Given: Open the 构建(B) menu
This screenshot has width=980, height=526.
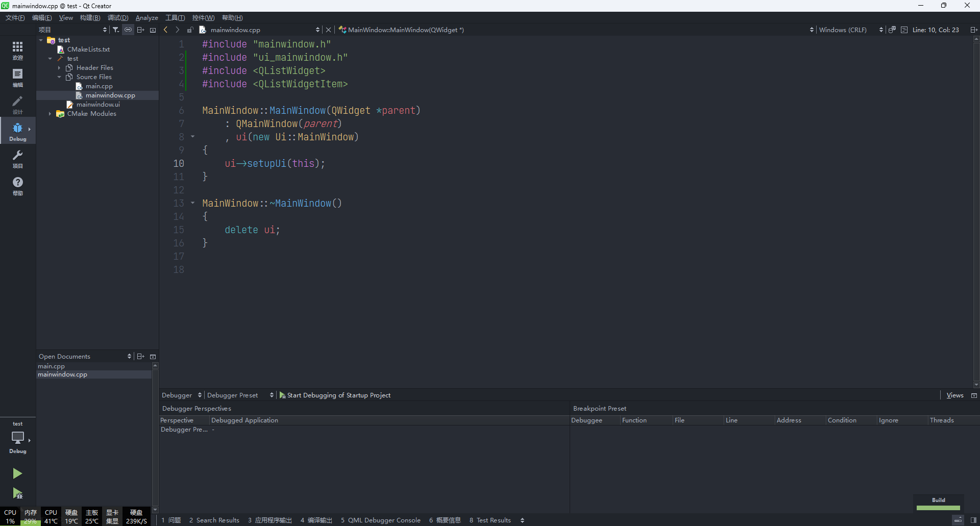Looking at the screenshot, I should pyautogui.click(x=90, y=18).
